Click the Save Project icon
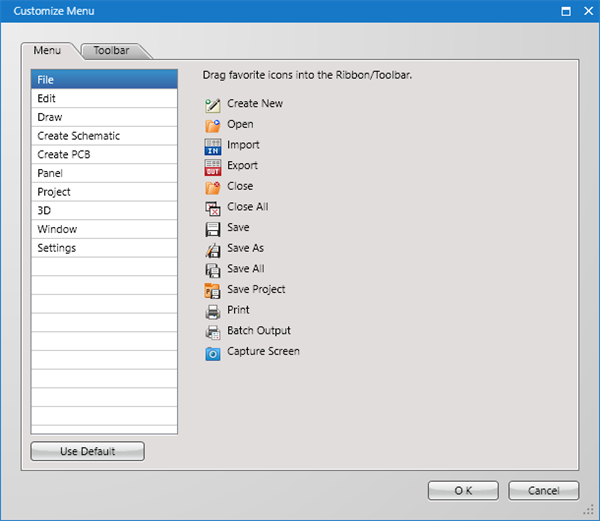The image size is (600, 521). pyautogui.click(x=212, y=290)
